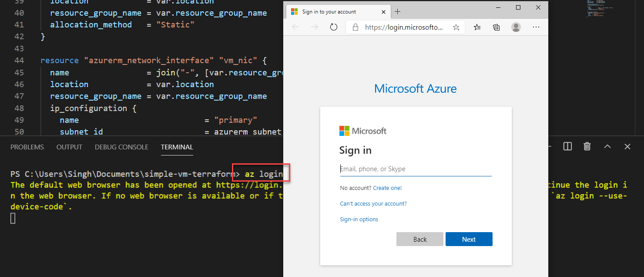Switch to the PROBLEMS tab
This screenshot has width=644, height=277.
[27, 147]
